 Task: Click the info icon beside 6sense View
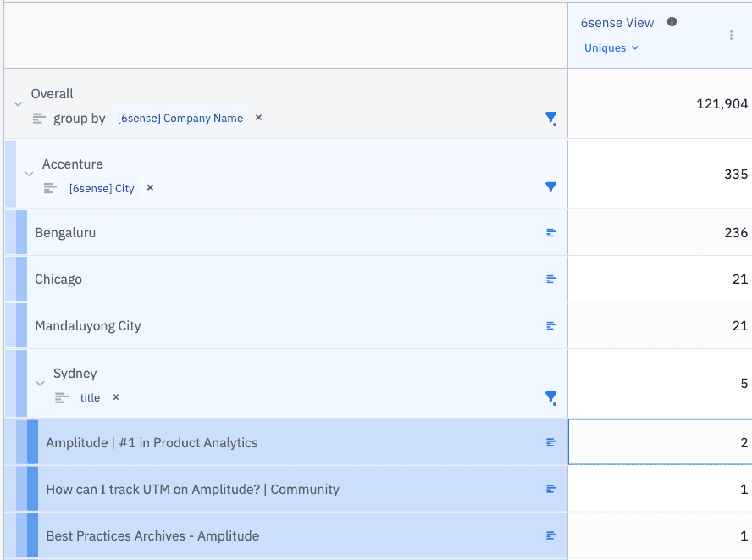click(x=672, y=22)
